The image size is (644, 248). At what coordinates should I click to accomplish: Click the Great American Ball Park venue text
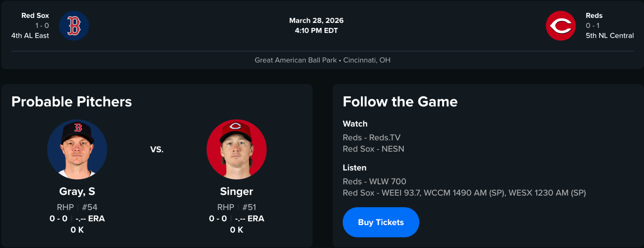[296, 60]
